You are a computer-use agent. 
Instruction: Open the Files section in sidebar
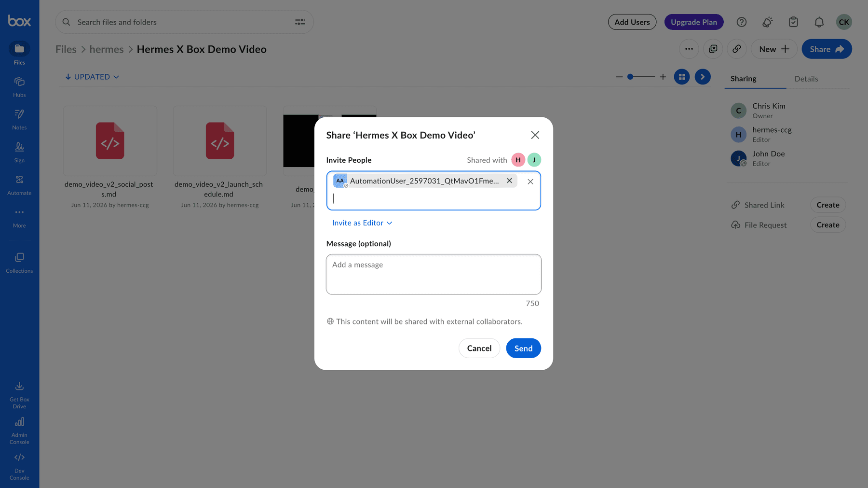(19, 54)
